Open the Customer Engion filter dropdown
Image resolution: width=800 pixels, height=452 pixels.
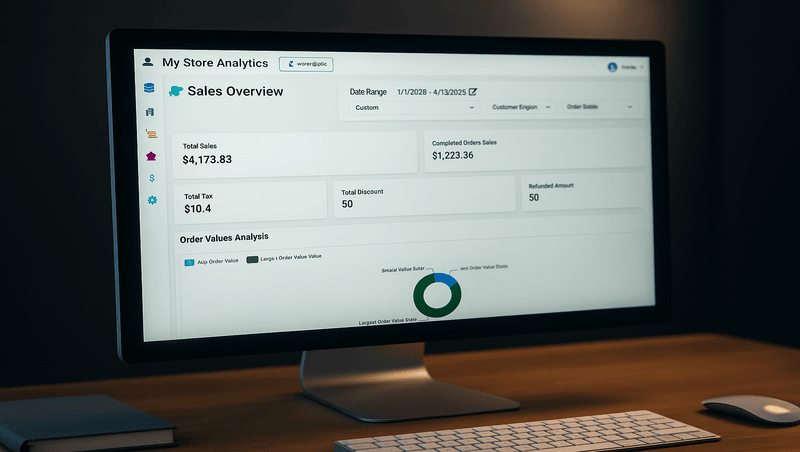[x=520, y=107]
